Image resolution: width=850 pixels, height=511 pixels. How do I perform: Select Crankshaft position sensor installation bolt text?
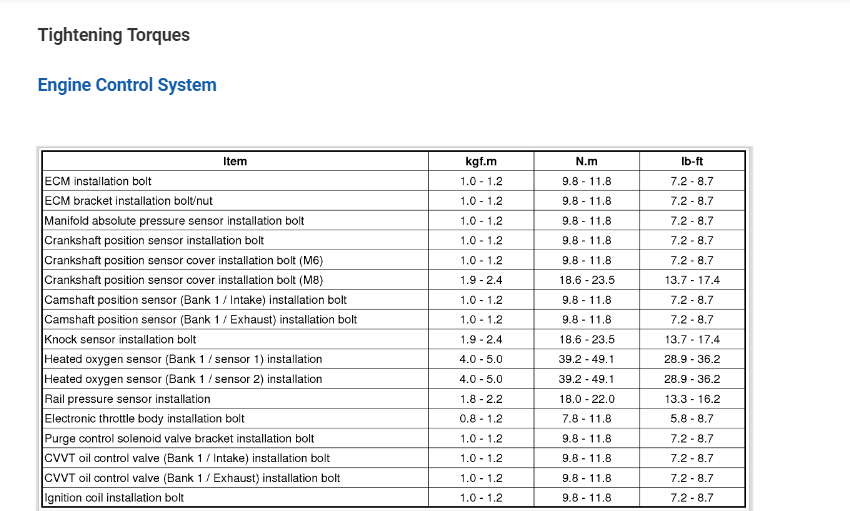(x=155, y=241)
